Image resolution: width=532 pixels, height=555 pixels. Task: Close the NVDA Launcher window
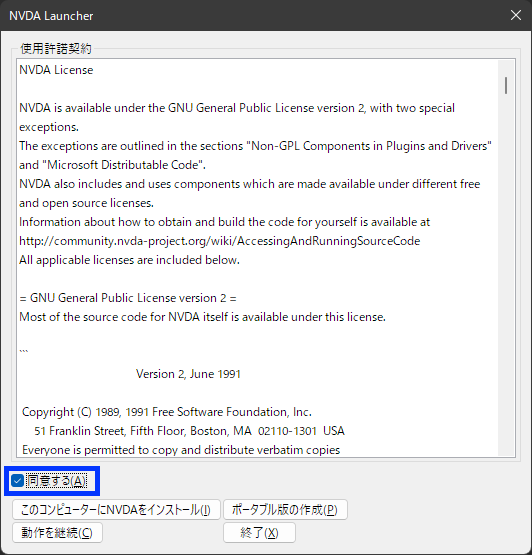516,15
